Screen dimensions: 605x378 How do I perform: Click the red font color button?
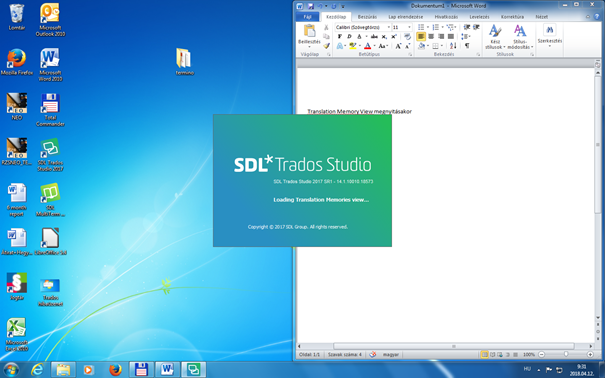(x=367, y=46)
